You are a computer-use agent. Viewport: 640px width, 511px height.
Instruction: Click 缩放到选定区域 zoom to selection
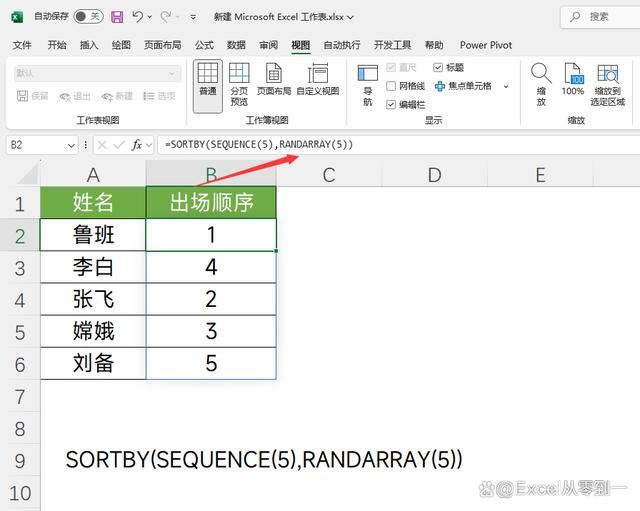608,85
